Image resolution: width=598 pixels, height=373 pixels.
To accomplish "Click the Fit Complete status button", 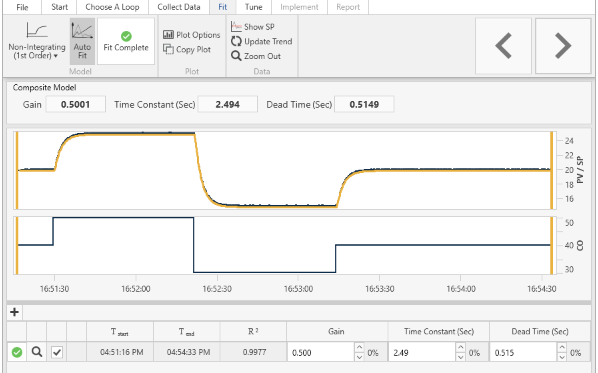I will point(126,41).
